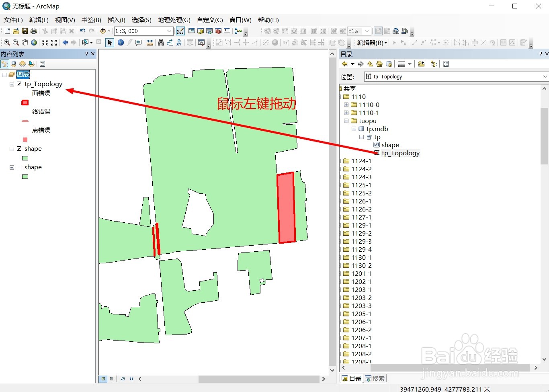Select the Zoom In magnifier tool
The width and height of the screenshot is (549, 392).
point(7,43)
